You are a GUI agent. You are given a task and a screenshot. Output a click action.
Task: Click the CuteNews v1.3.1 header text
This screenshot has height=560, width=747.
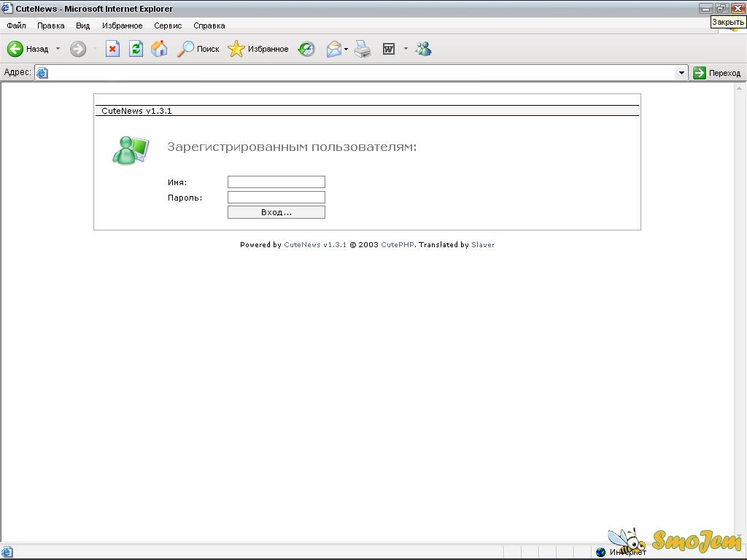point(136,111)
